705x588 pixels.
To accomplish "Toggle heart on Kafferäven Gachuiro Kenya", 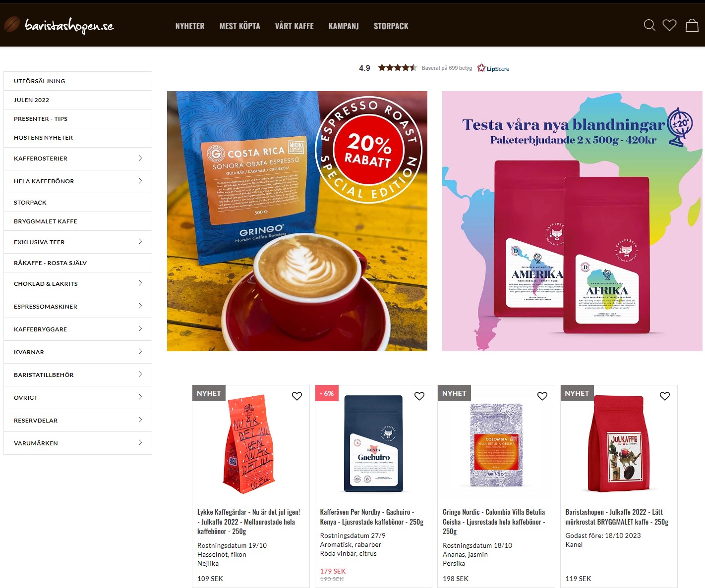I will tap(419, 396).
